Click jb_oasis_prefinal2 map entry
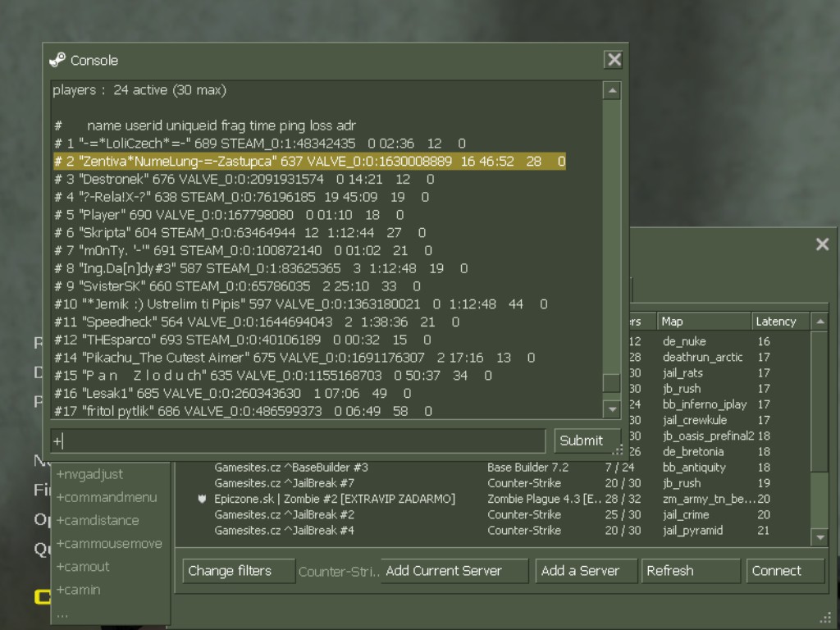Viewport: 840px width, 630px height. coord(708,436)
